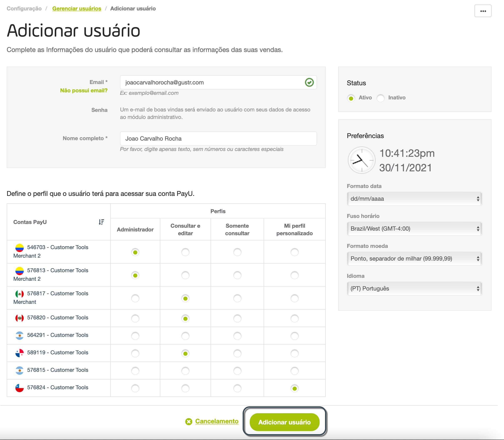Click the cancel X icon beside Cancelamento
504x440 pixels.
[189, 421]
